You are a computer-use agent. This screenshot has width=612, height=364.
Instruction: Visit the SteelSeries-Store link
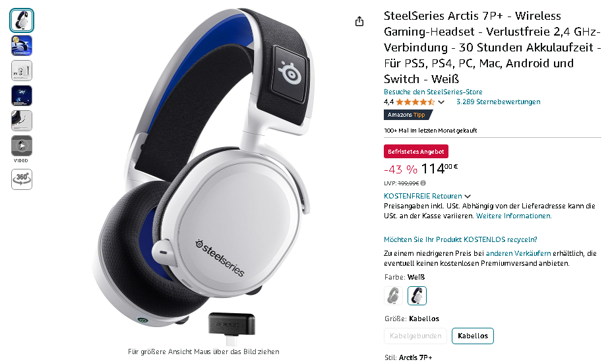coord(433,92)
